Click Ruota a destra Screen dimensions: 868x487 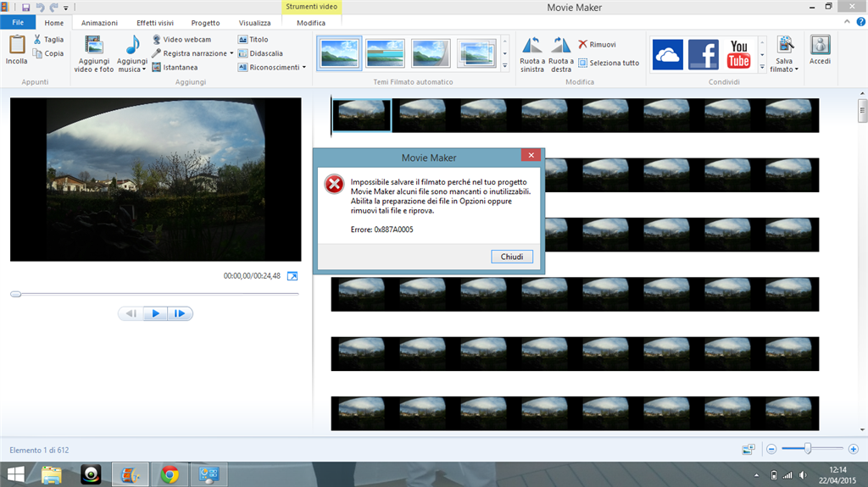point(561,53)
